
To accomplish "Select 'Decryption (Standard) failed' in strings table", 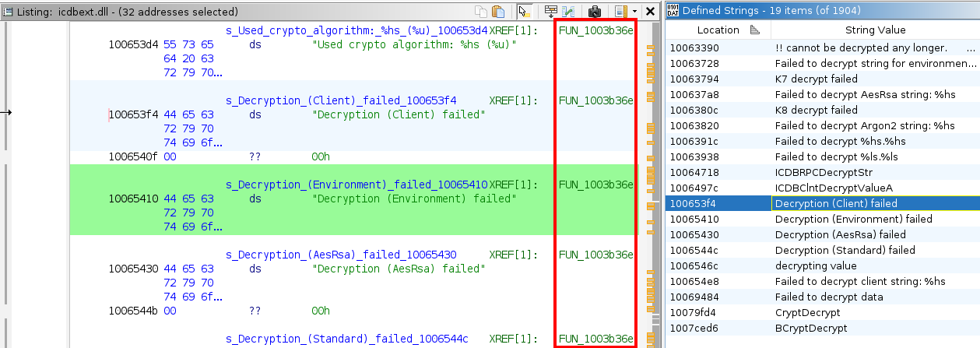I will coord(822,250).
